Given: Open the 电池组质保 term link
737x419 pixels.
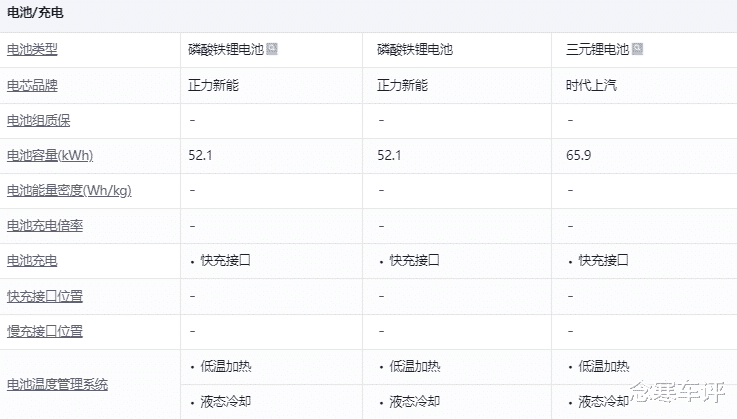Looking at the screenshot, I should (x=38, y=120).
